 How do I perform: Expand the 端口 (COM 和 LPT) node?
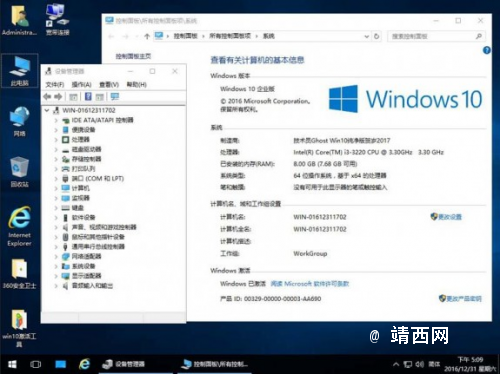point(56,179)
